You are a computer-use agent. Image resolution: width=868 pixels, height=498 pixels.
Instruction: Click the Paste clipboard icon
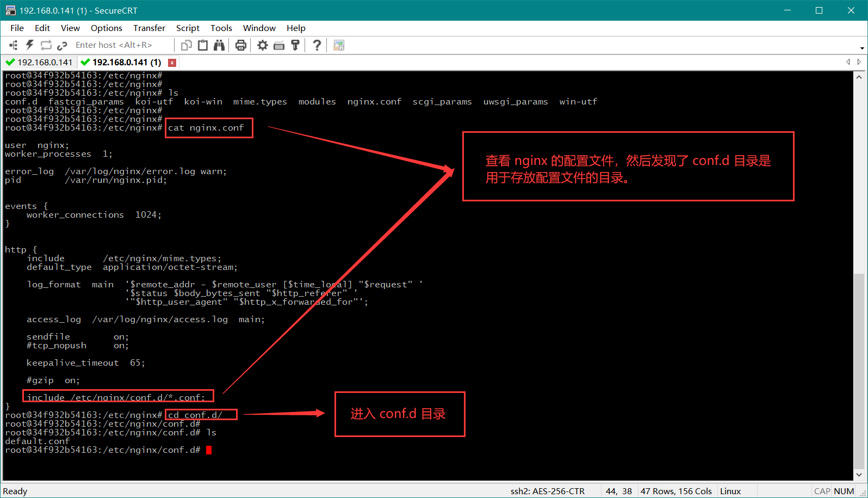(x=203, y=45)
